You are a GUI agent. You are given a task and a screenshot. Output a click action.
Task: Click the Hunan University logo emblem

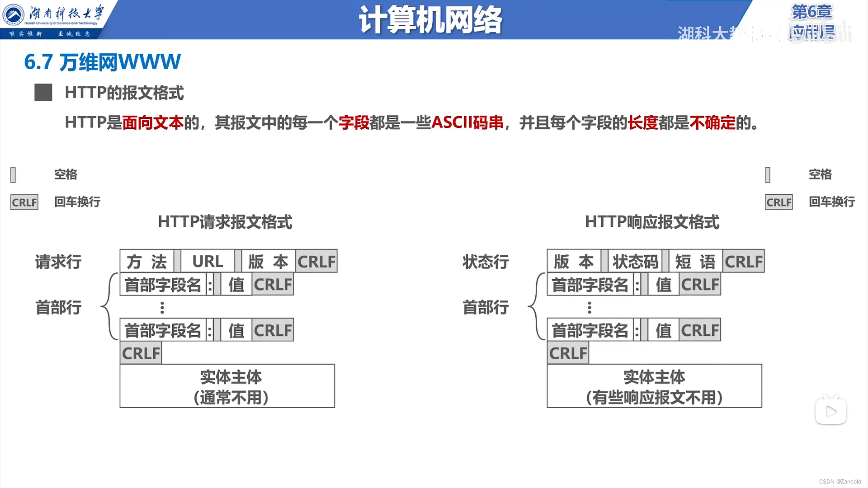coord(14,14)
